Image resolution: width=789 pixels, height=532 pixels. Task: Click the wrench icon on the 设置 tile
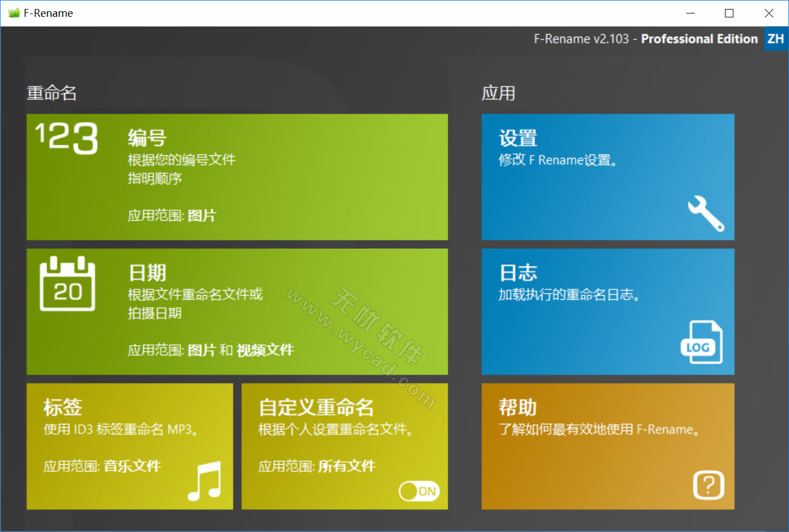click(706, 215)
